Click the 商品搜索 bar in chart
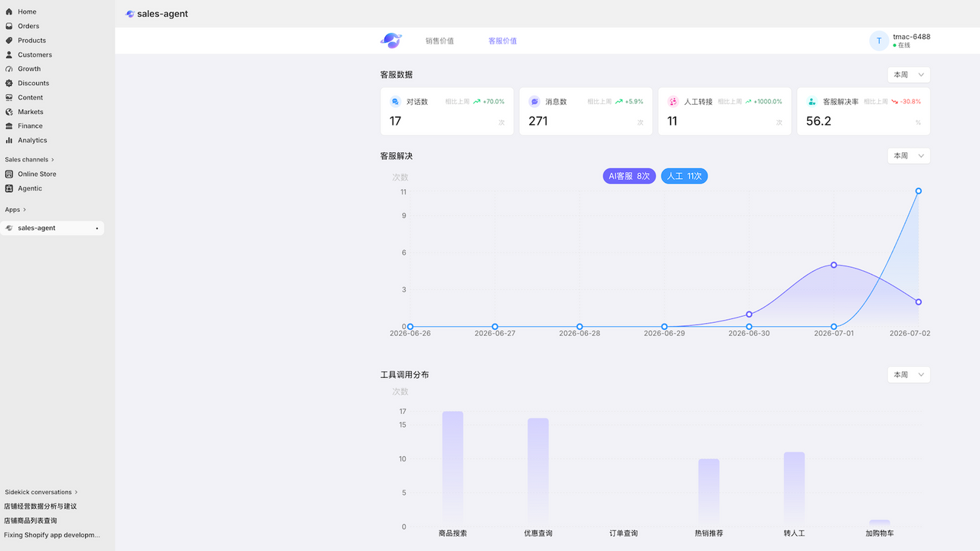 click(452, 468)
